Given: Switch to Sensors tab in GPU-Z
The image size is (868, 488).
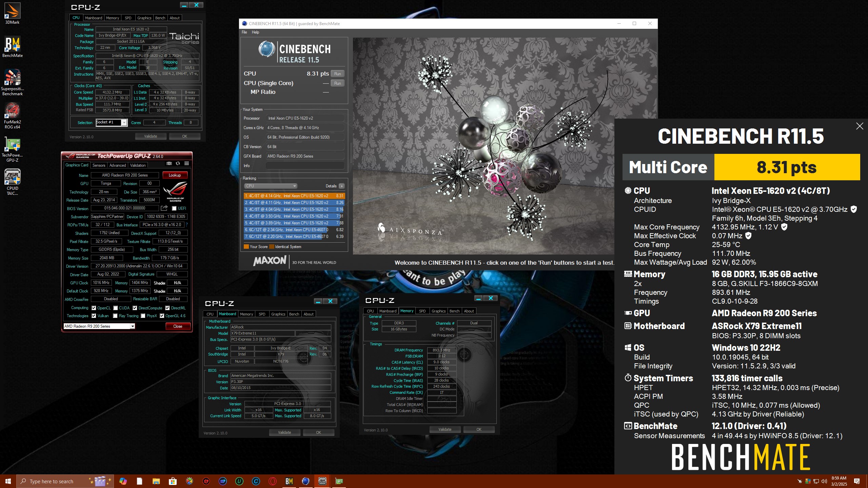Looking at the screenshot, I should 99,165.
